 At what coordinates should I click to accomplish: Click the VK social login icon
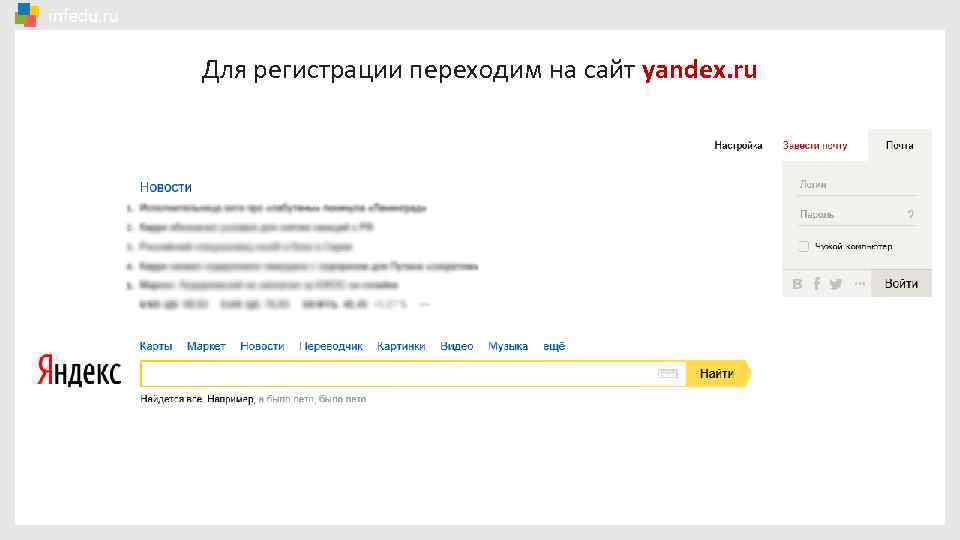797,284
